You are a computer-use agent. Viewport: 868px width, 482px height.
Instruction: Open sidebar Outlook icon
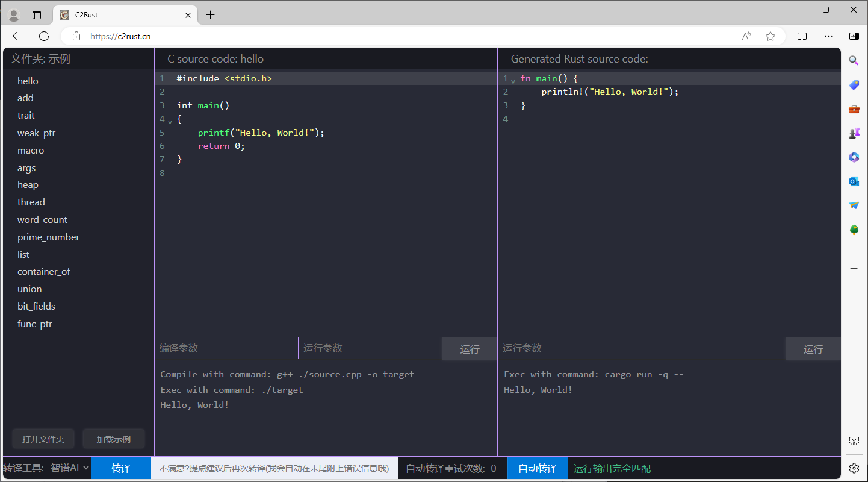(854, 181)
